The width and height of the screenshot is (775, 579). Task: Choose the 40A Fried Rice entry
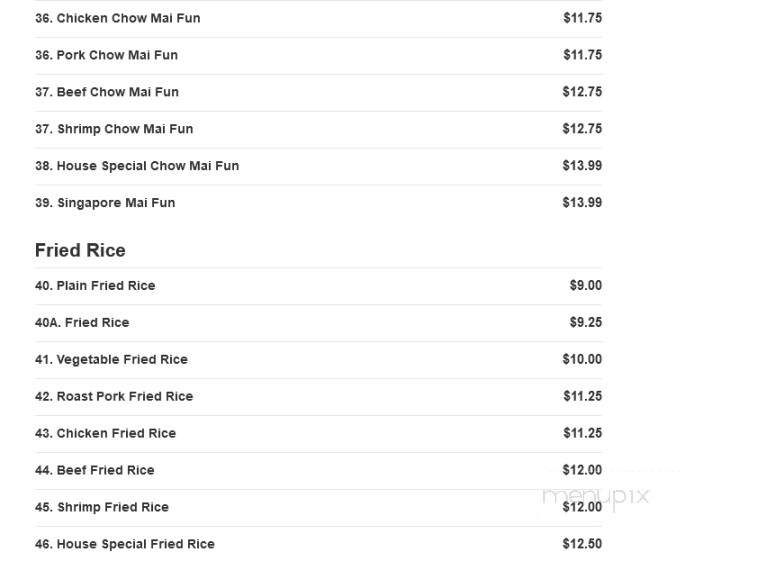[318, 323]
